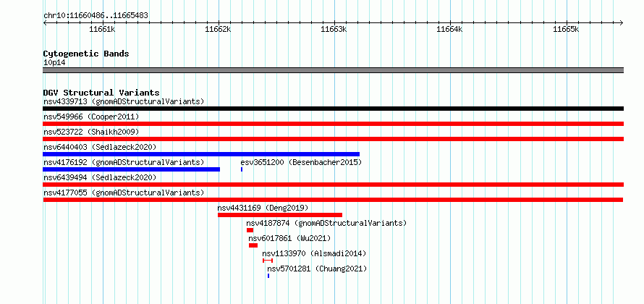Open the nsv6440403 (Sedlazeck2020) label
Viewport: 644px width, 304px height.
pos(100,147)
